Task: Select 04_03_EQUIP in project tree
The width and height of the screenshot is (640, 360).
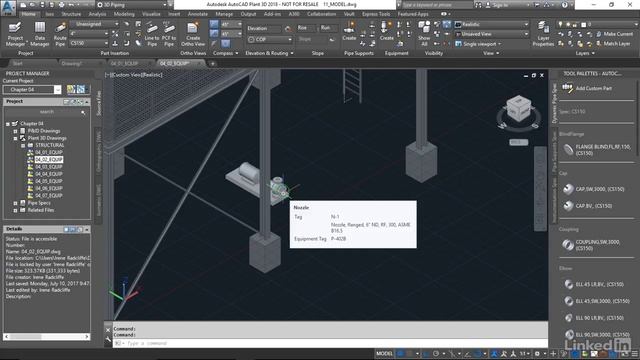Action: (49, 167)
